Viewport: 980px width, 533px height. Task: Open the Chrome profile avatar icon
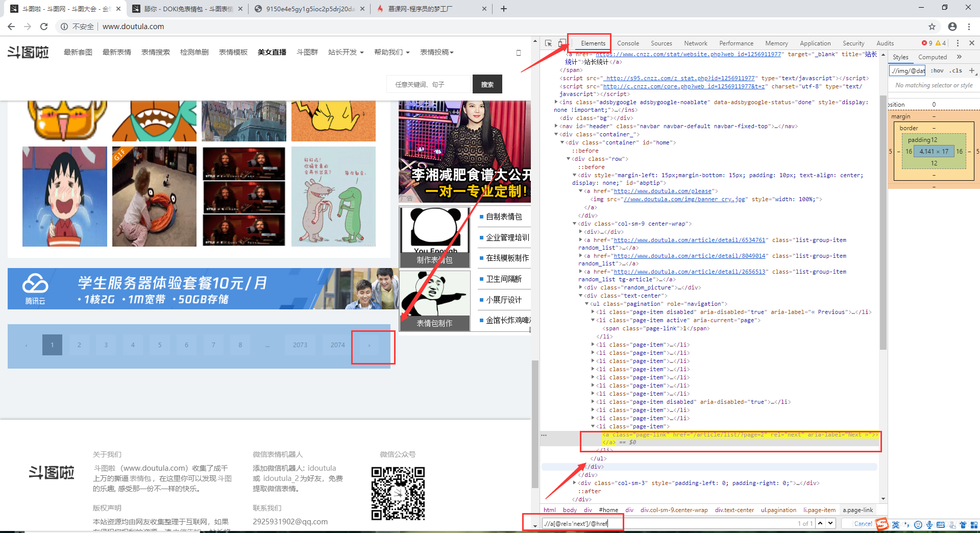[x=952, y=27]
